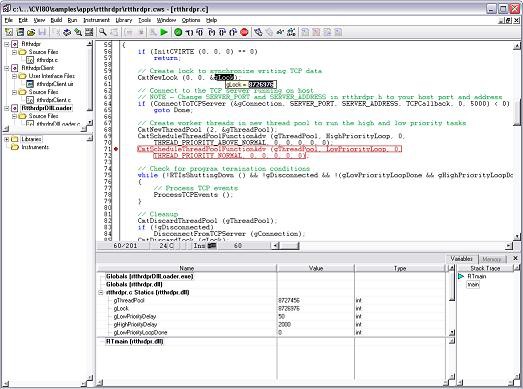
Task: Collapse the RtthrdprClient project node
Action: 6,68
